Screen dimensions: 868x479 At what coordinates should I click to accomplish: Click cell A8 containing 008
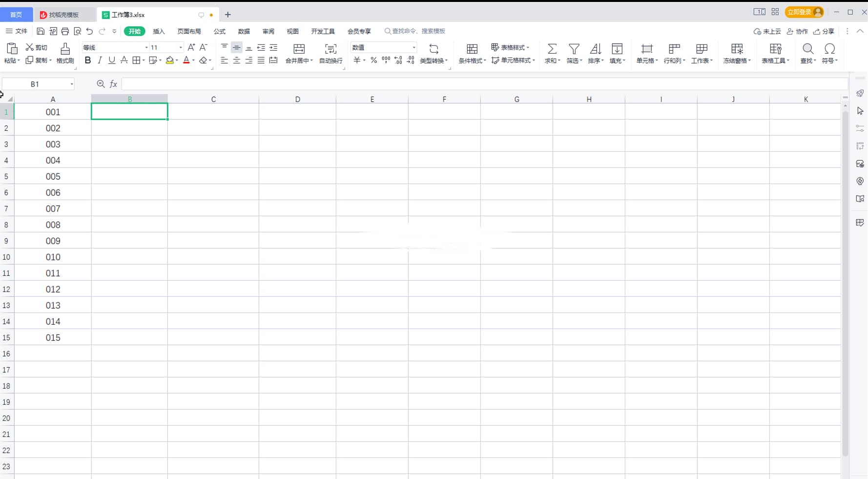pos(53,225)
